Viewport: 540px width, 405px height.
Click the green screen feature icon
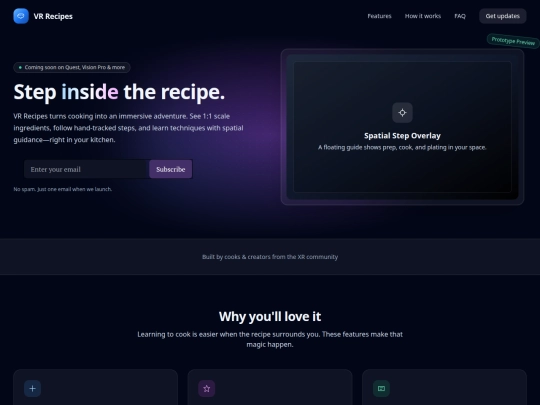pos(381,388)
